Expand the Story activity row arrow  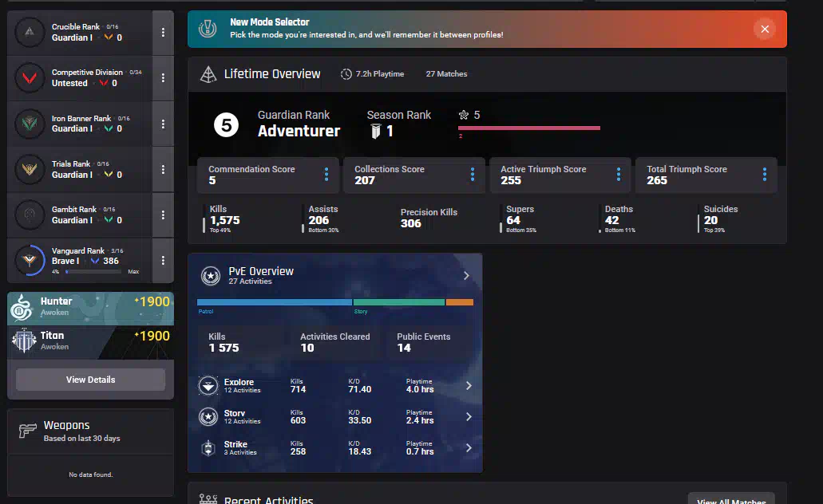pos(469,417)
